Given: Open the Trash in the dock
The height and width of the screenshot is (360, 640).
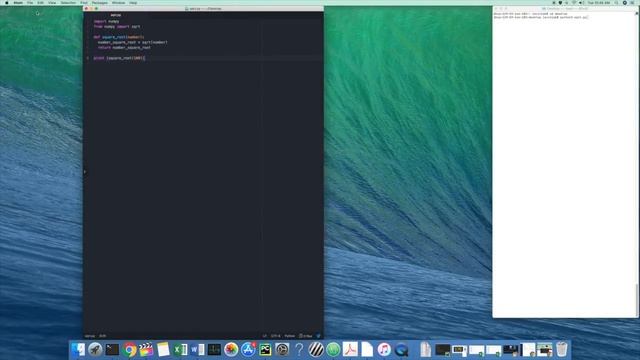Looking at the screenshot, I should [562, 350].
